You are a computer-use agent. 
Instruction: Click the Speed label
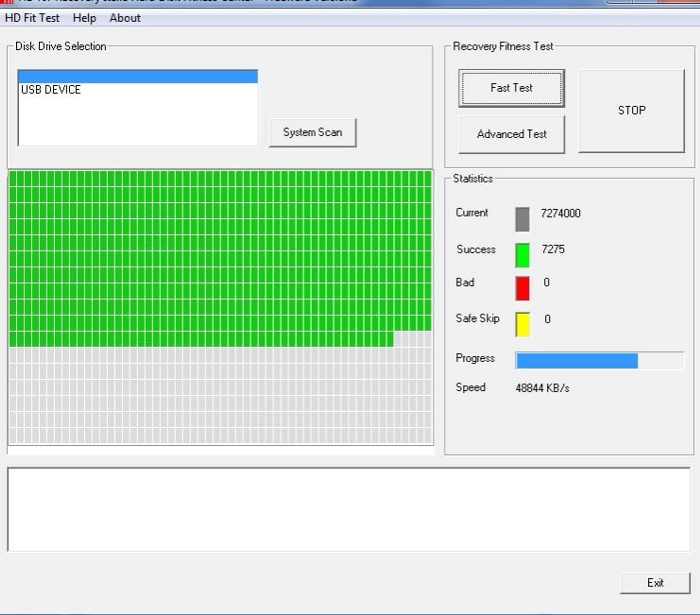(470, 387)
